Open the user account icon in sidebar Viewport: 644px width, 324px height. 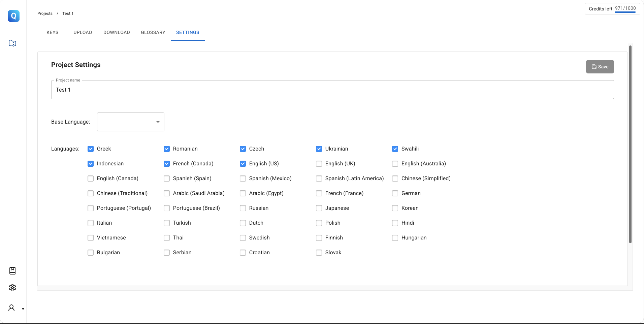[11, 308]
